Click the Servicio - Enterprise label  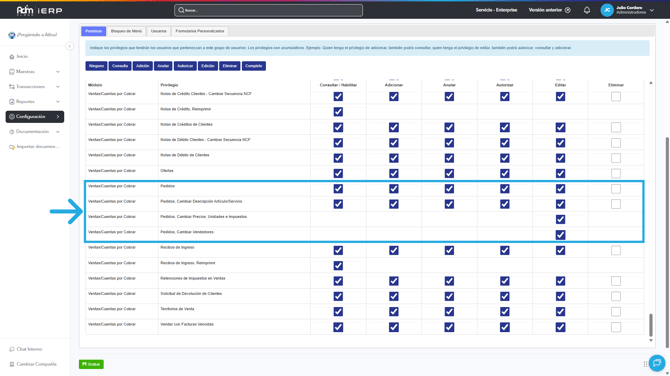496,10
